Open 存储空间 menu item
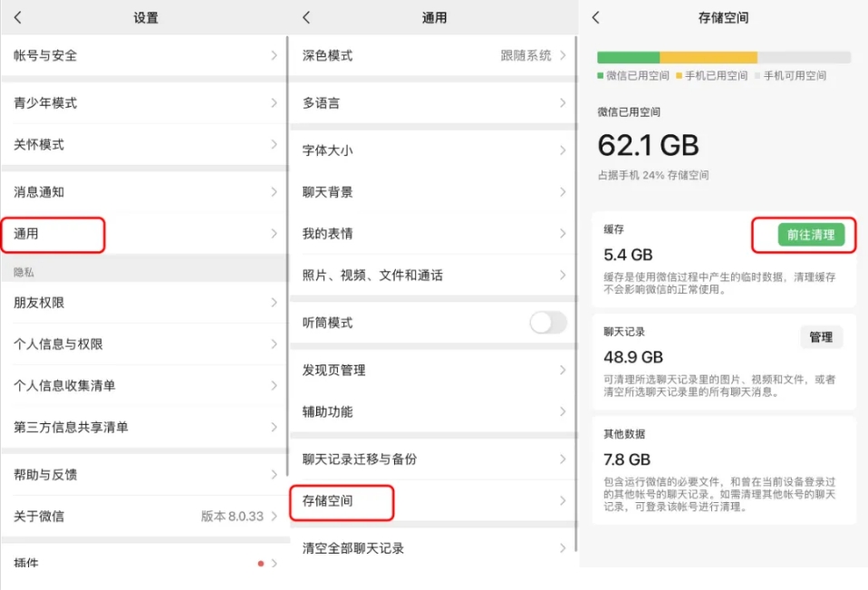Screen dimensions: 868x590 (x=342, y=501)
